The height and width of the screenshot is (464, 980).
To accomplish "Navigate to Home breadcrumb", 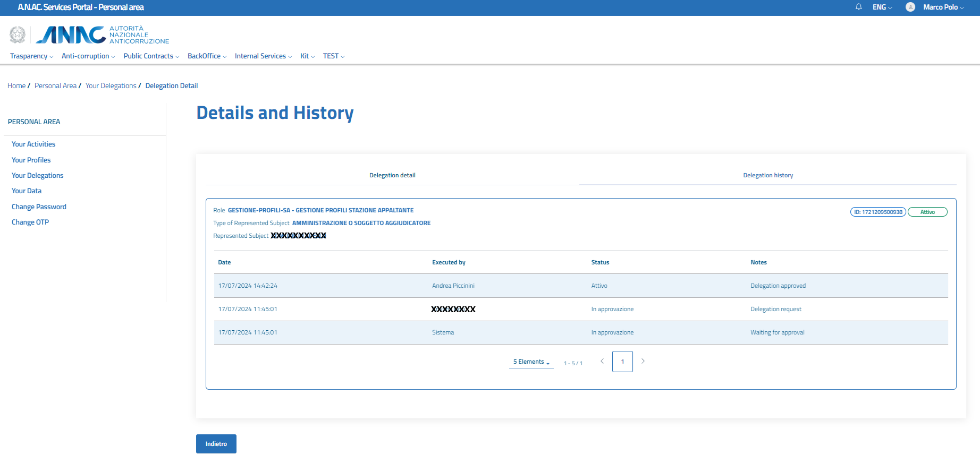I will (16, 86).
